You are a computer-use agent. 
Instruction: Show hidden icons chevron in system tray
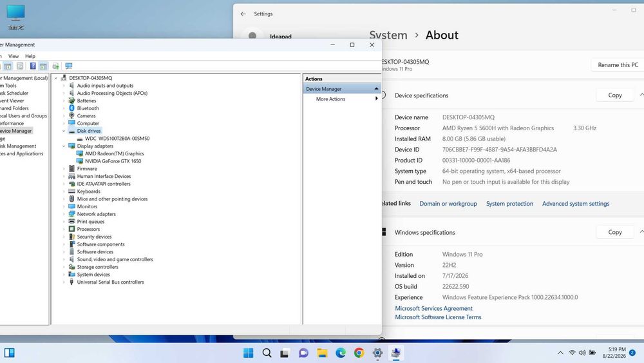pyautogui.click(x=560, y=353)
